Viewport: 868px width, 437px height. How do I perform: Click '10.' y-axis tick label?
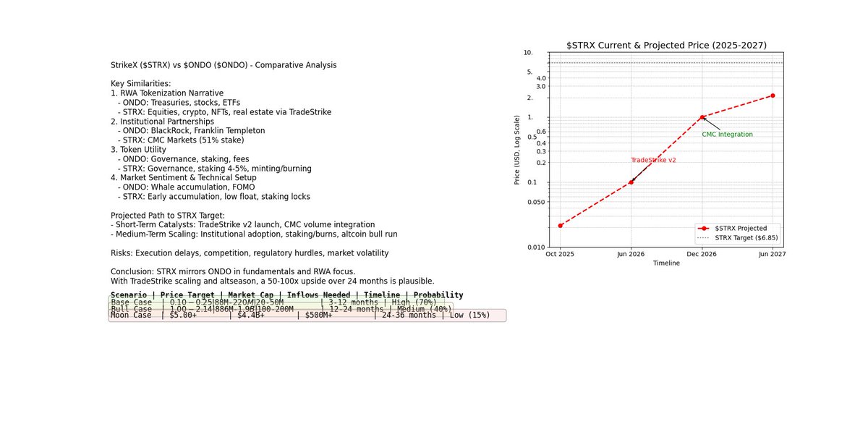[x=527, y=52]
